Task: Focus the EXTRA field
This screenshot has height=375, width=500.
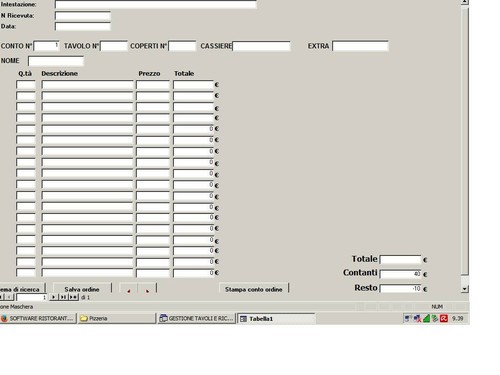Action: [x=360, y=46]
